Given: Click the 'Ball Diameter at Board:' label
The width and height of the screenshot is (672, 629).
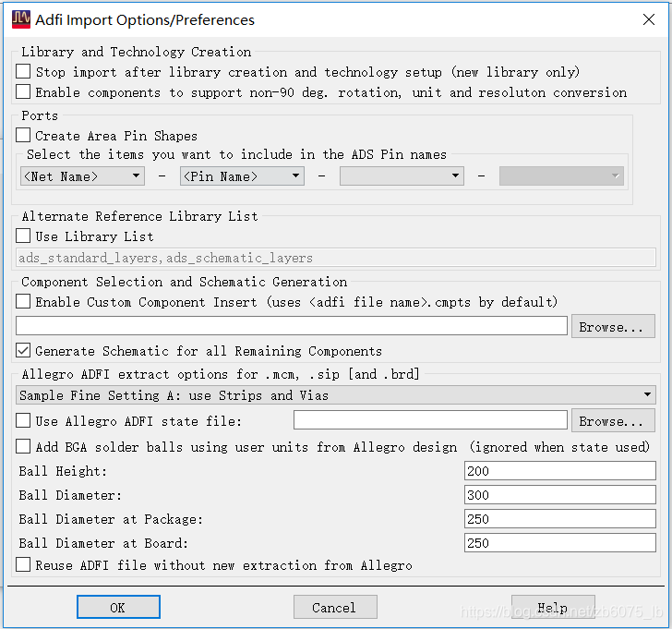Looking at the screenshot, I should 103,543.
